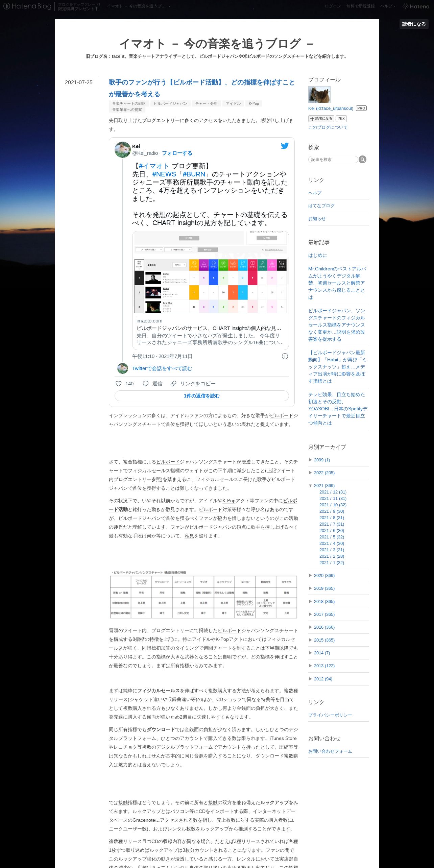This screenshot has height=868, width=434.
Task: Select the ビルボードジャパン tag
Action: tap(170, 104)
